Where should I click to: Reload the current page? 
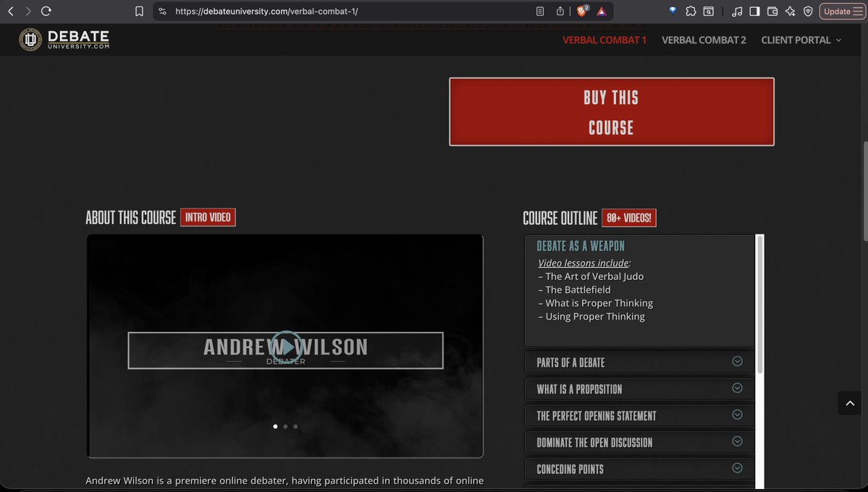pos(46,11)
